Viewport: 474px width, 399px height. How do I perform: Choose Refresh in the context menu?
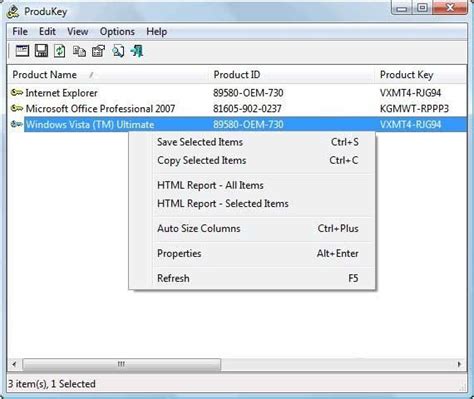(252, 278)
